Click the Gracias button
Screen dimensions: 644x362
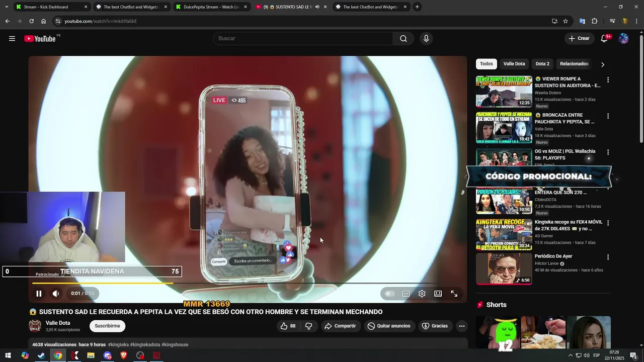[x=435, y=326]
